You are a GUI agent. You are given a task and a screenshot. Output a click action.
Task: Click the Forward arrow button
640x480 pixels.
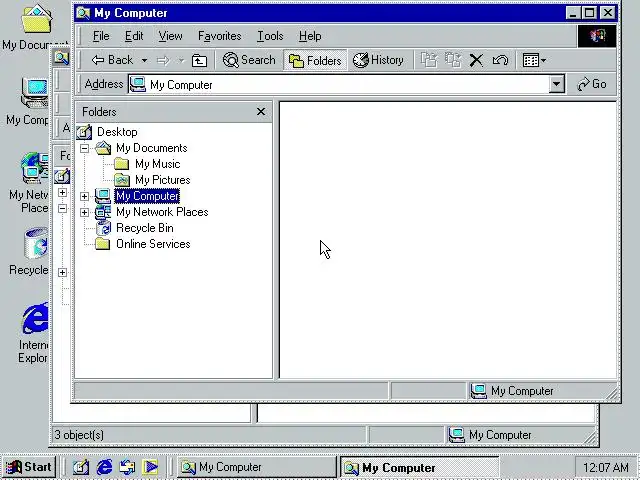(163, 61)
